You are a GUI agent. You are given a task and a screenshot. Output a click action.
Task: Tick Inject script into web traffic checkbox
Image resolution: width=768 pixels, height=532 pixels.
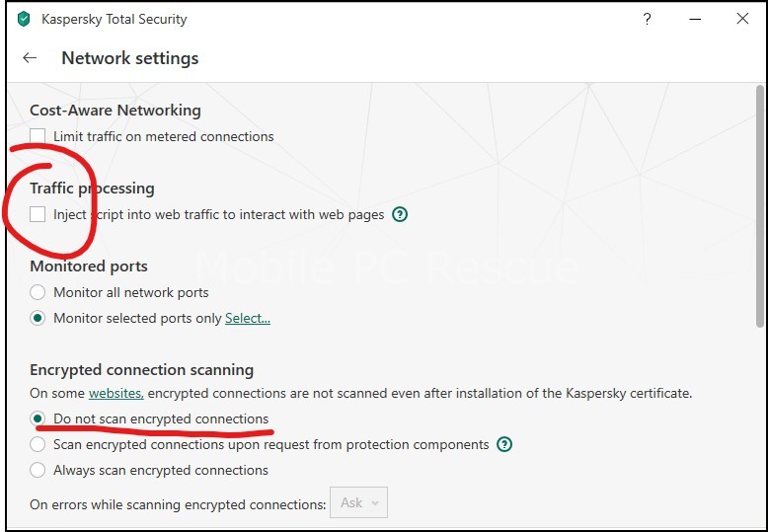pyautogui.click(x=38, y=214)
